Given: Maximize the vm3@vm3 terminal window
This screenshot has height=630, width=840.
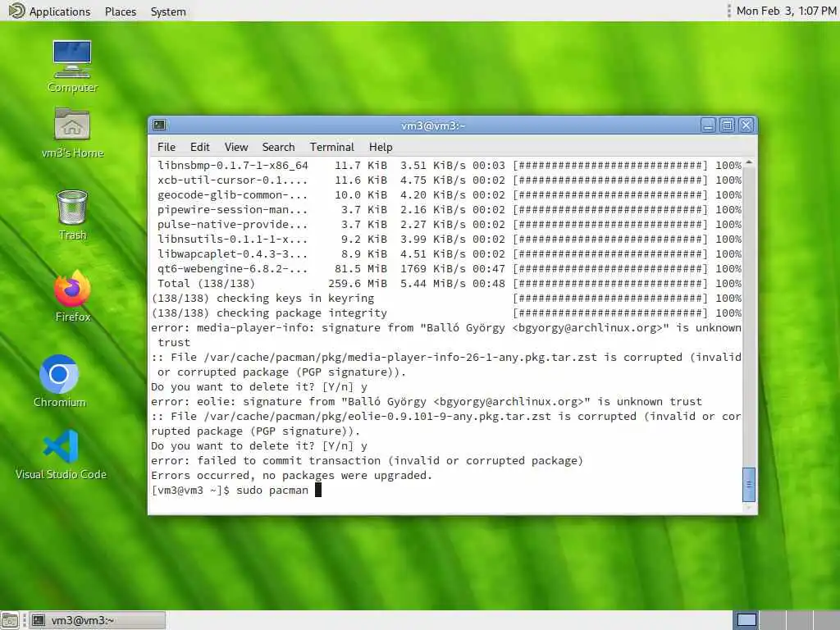Looking at the screenshot, I should pos(727,126).
